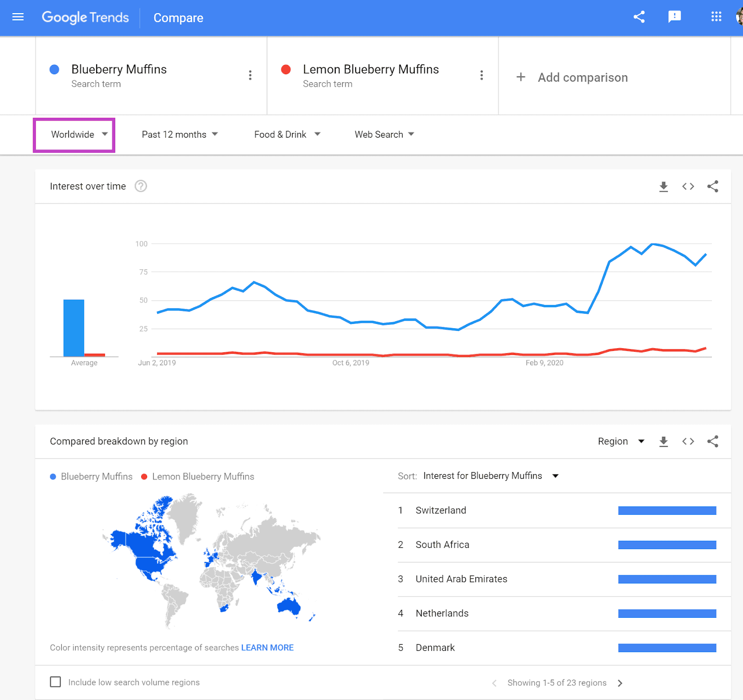Open options menu for Blueberry Muffins term
743x700 pixels.
coord(250,75)
